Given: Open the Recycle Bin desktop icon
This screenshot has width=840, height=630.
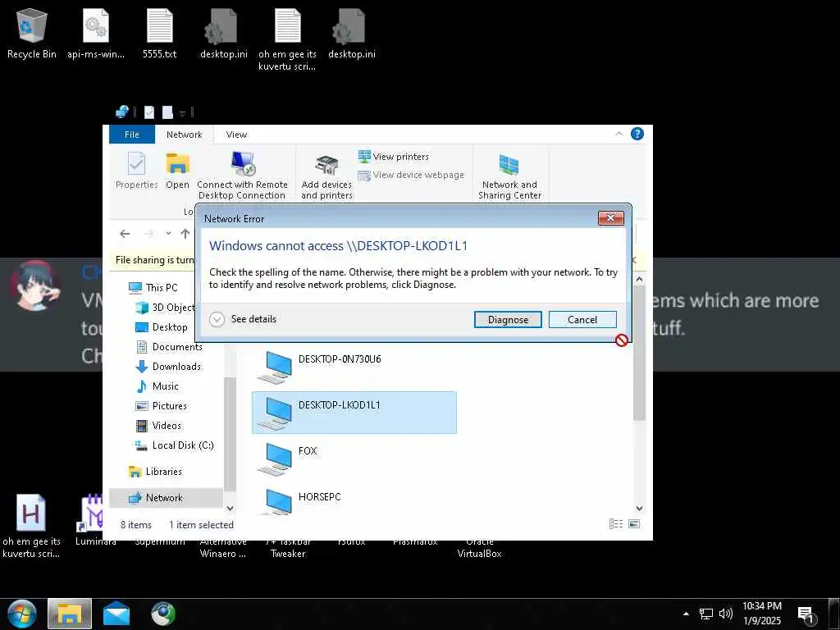Looking at the screenshot, I should 32,33.
